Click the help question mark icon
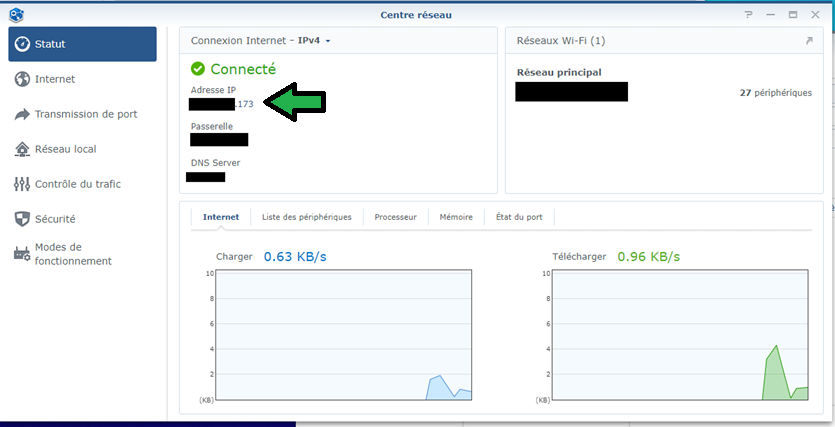 pyautogui.click(x=748, y=15)
